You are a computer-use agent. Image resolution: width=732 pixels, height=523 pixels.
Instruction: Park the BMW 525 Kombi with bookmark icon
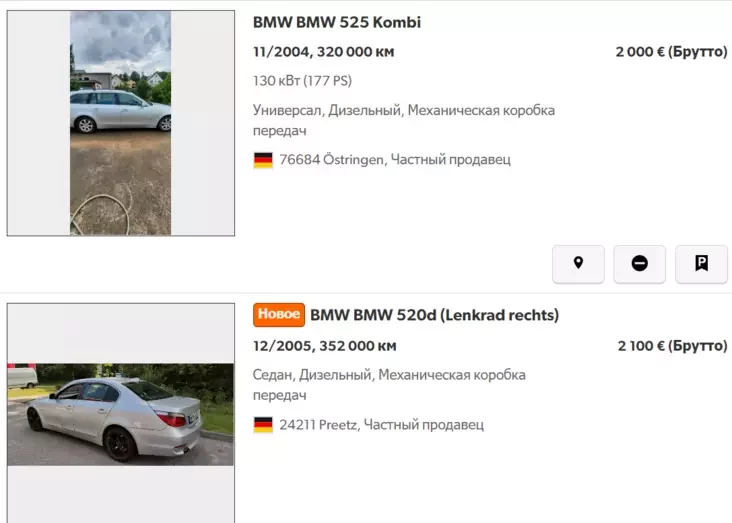701,264
